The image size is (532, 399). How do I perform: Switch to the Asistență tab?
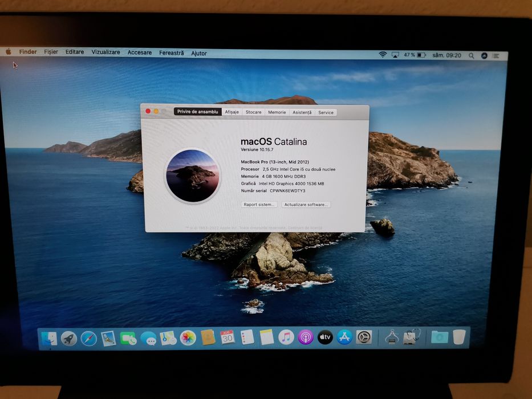point(302,112)
